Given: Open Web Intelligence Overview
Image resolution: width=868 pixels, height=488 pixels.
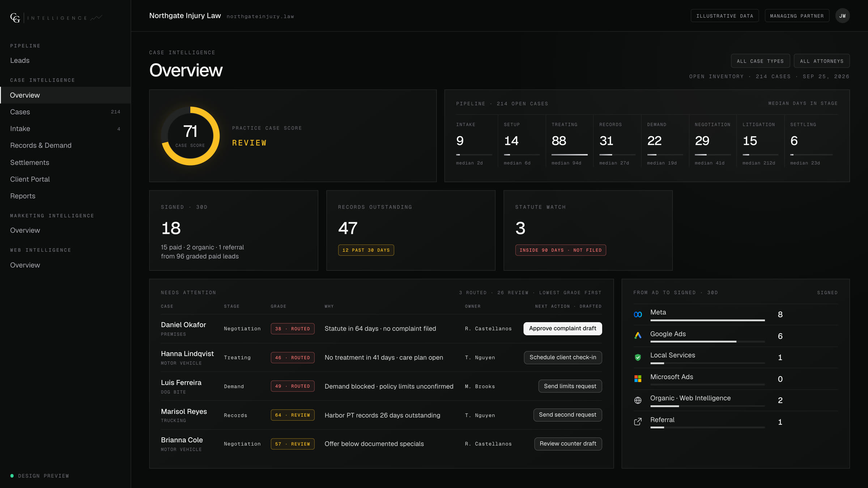Looking at the screenshot, I should pos(65,265).
